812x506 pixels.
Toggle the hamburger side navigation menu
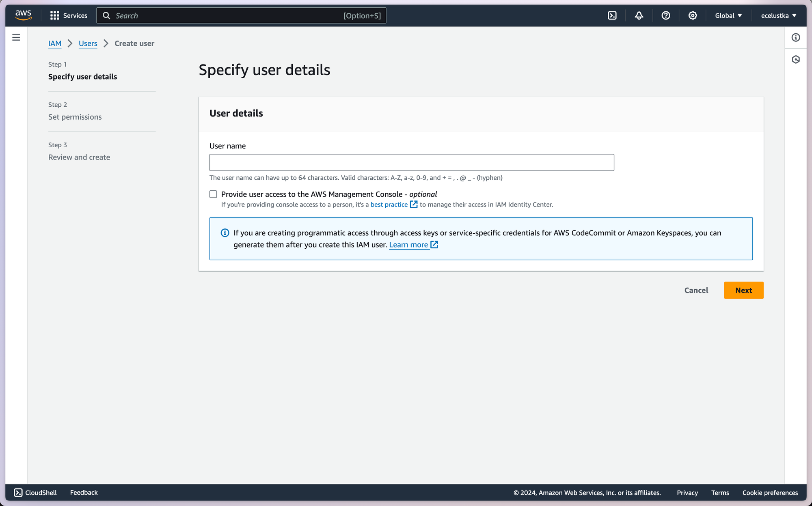(x=16, y=38)
